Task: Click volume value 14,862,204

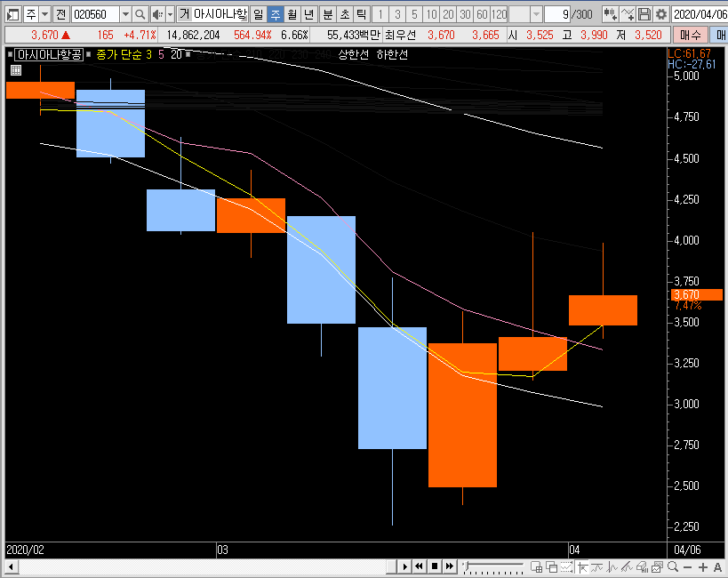Action: [193, 35]
